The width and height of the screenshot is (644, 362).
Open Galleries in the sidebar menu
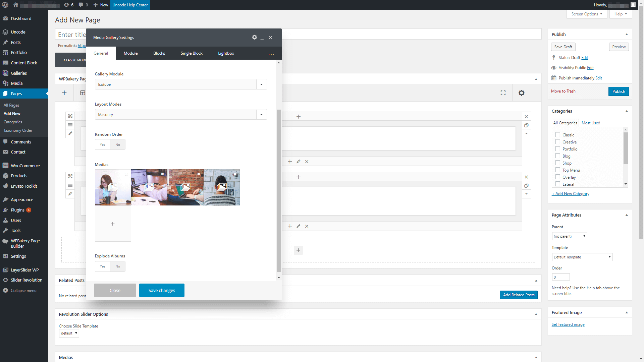point(19,73)
